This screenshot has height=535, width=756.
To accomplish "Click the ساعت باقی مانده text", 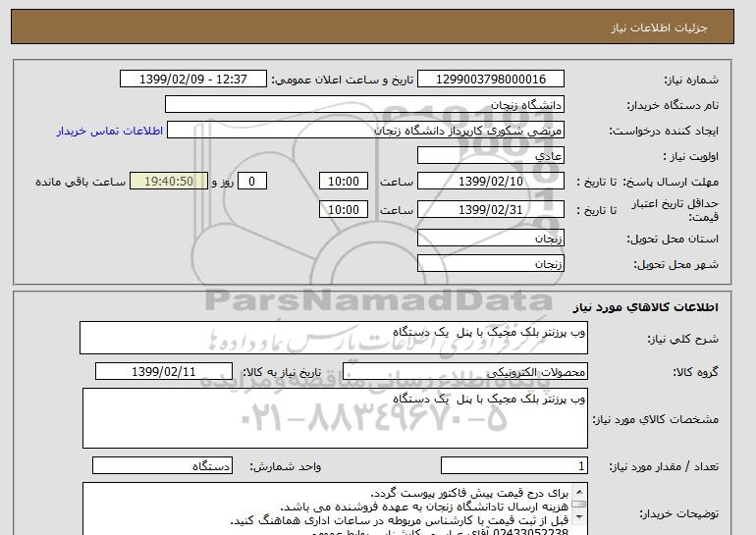I will [x=81, y=182].
